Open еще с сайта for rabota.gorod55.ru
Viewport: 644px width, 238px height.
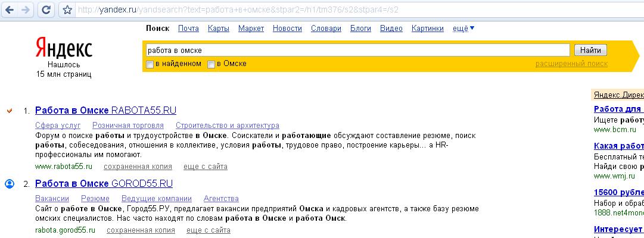(x=209, y=230)
